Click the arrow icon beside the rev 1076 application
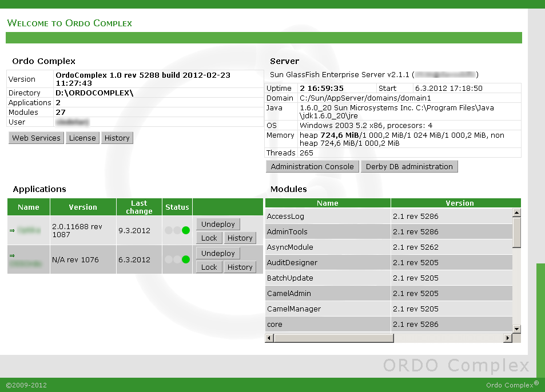The height and width of the screenshot is (392, 545). 12,255
